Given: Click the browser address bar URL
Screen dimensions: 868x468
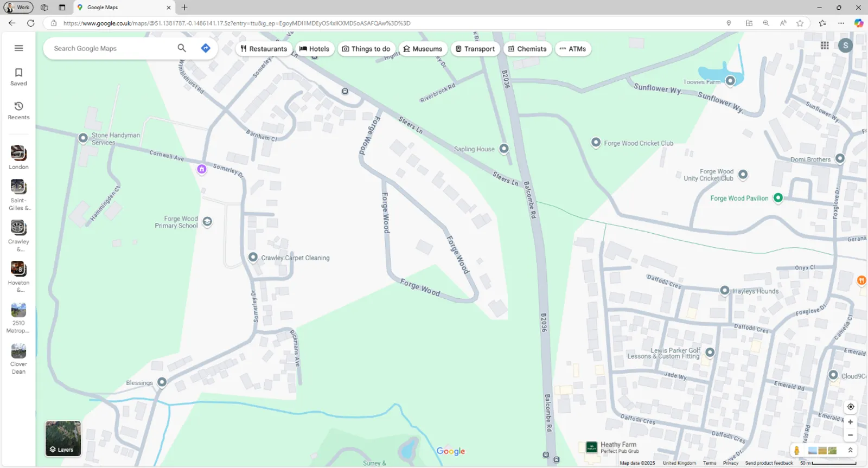Looking at the screenshot, I should click(237, 23).
